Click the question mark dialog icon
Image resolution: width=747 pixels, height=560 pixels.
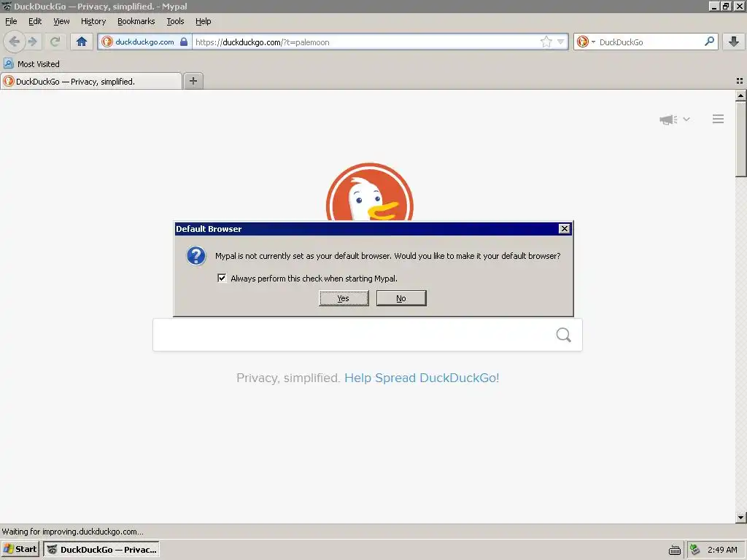(196, 256)
